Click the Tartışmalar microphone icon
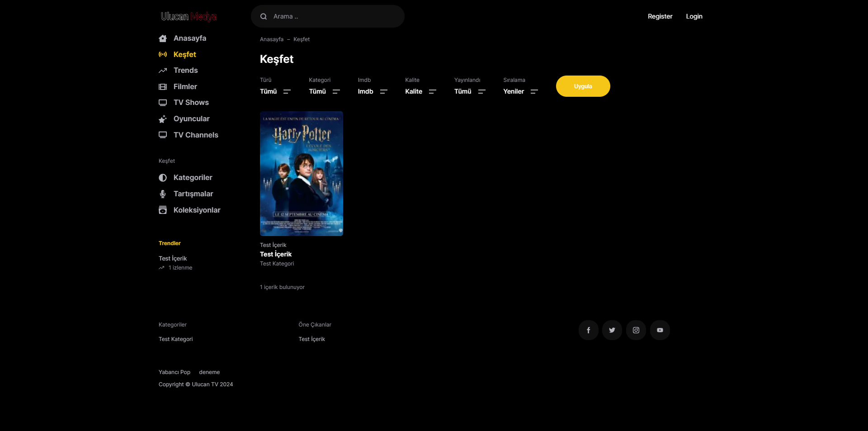This screenshot has width=868, height=431. 163,194
